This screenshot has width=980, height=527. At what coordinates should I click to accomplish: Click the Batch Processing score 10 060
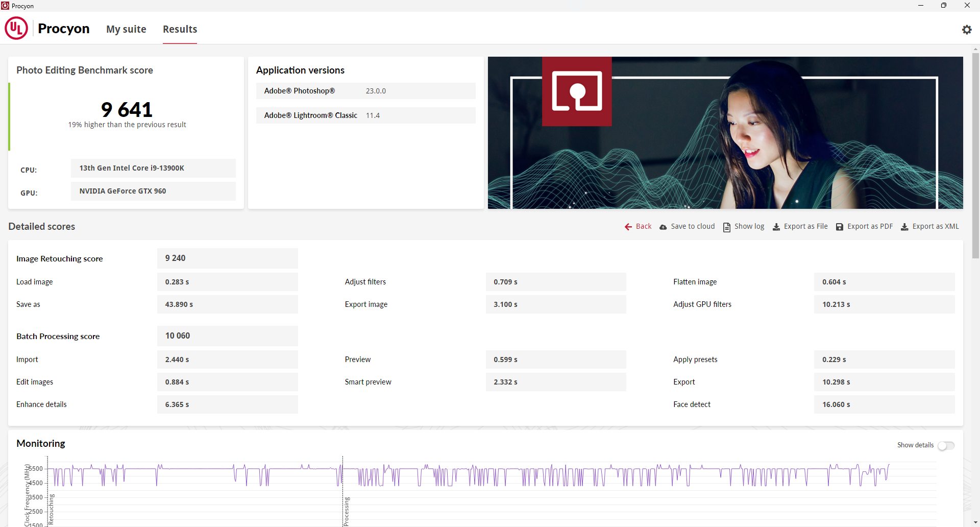[227, 336]
